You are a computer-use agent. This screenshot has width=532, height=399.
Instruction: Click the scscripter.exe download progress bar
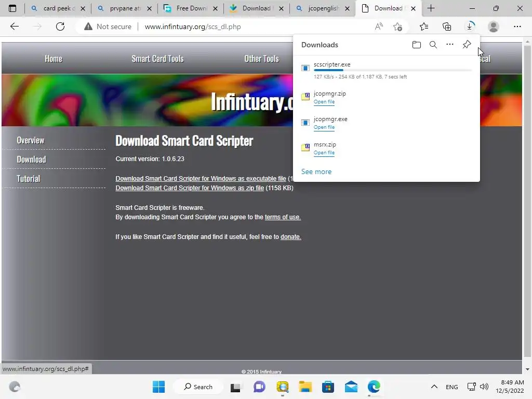[x=393, y=70]
